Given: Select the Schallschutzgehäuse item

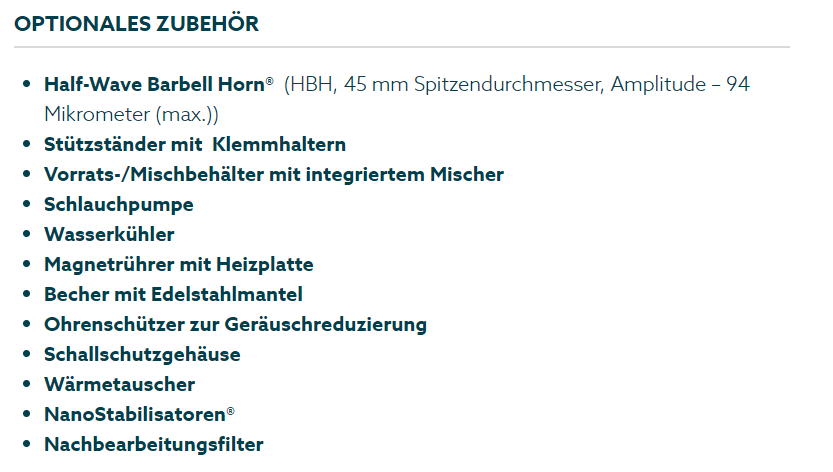Looking at the screenshot, I should (142, 354).
